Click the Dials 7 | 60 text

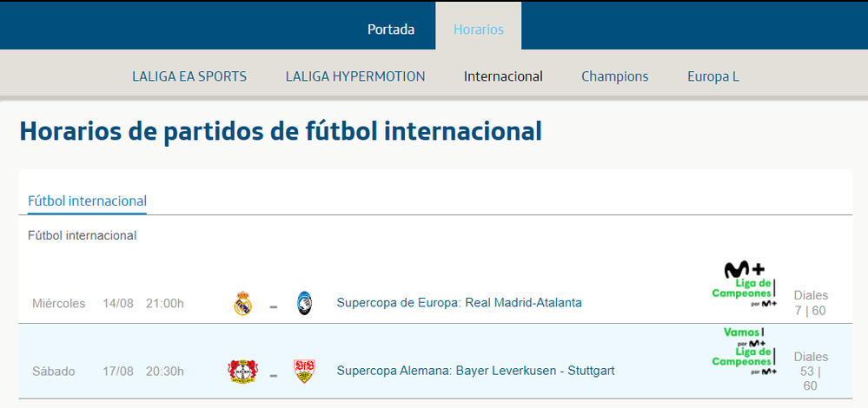811,303
